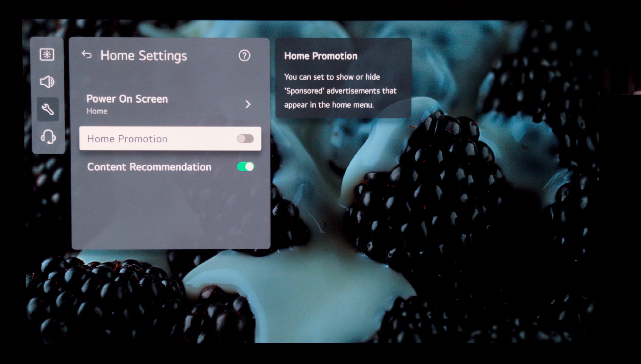Select the General wrench icon
Screen dimensions: 641x364
point(48,109)
